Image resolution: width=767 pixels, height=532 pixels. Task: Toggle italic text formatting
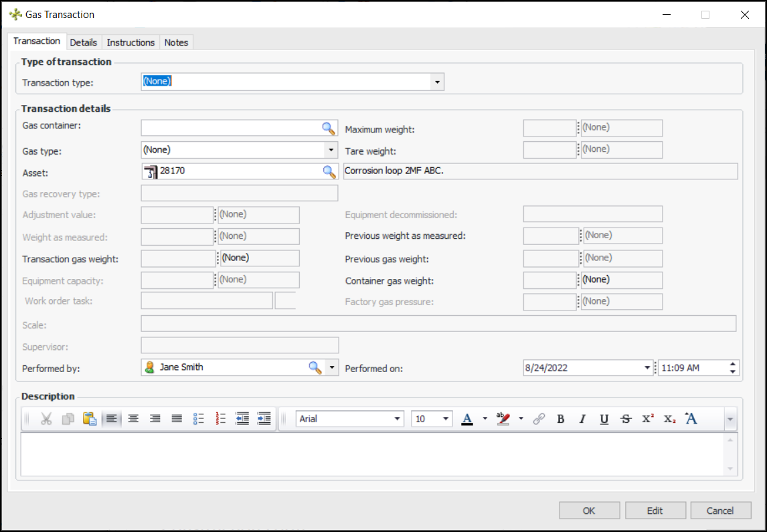tap(582, 419)
